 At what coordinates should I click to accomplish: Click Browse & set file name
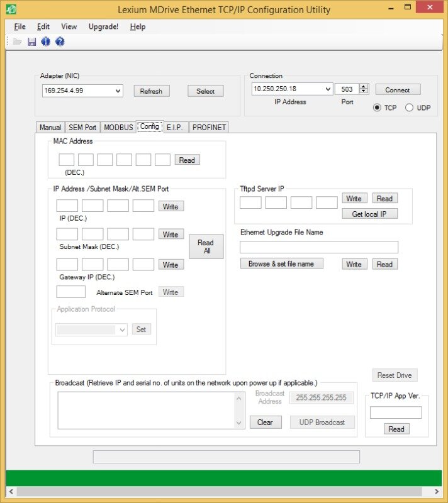pos(281,263)
